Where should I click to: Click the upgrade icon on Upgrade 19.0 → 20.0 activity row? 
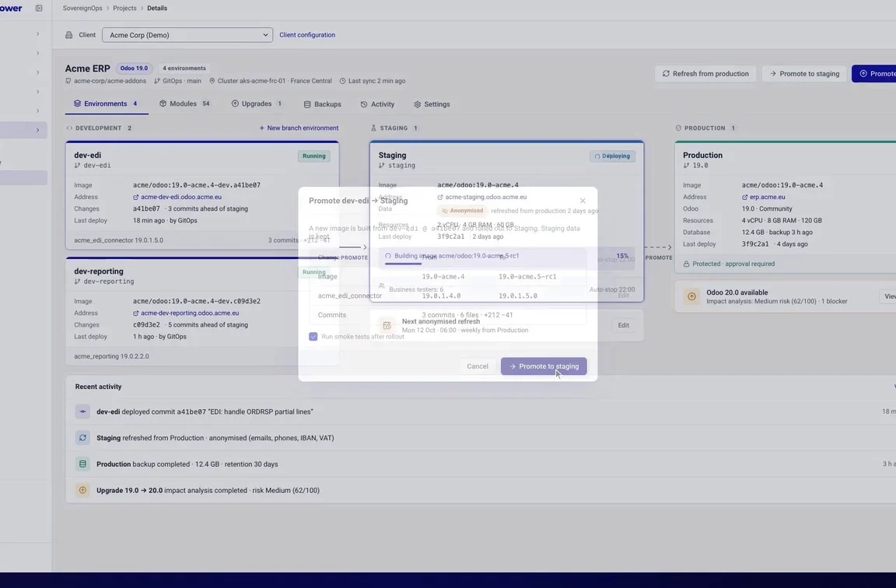pyautogui.click(x=83, y=490)
